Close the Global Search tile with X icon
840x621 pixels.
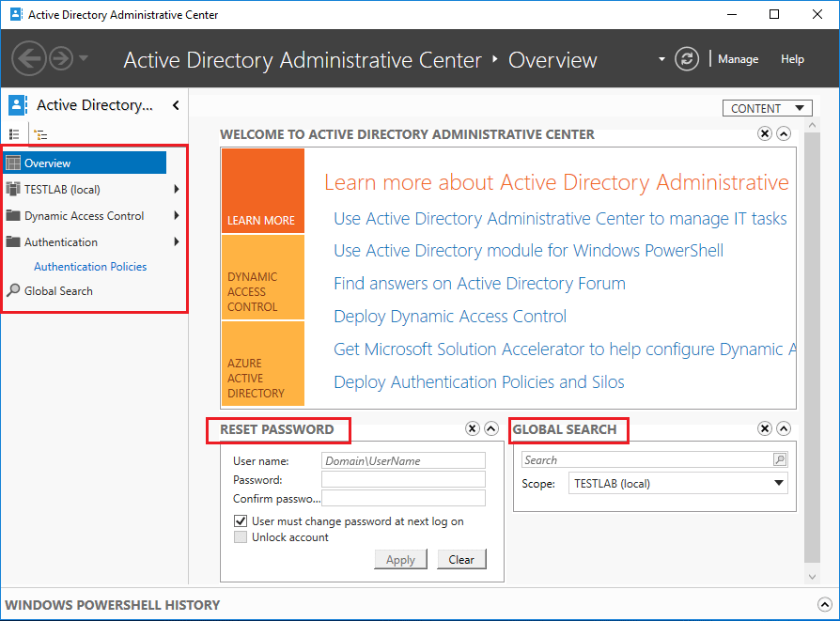[x=765, y=429]
